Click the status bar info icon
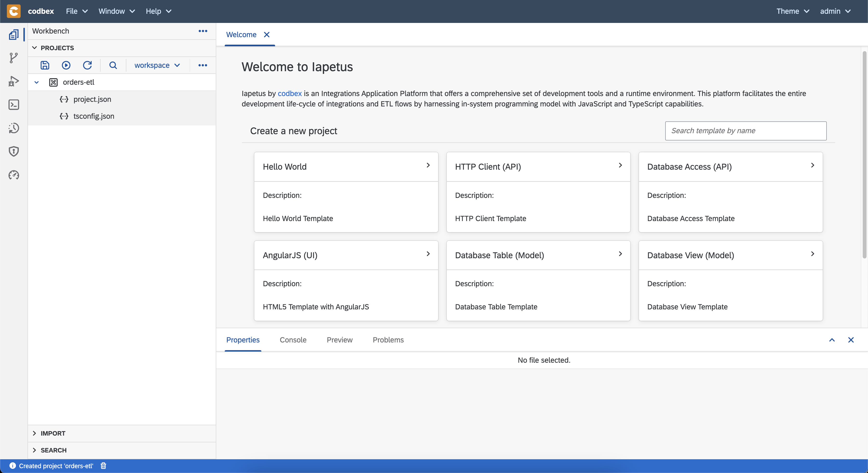This screenshot has height=473, width=868. pyautogui.click(x=13, y=466)
